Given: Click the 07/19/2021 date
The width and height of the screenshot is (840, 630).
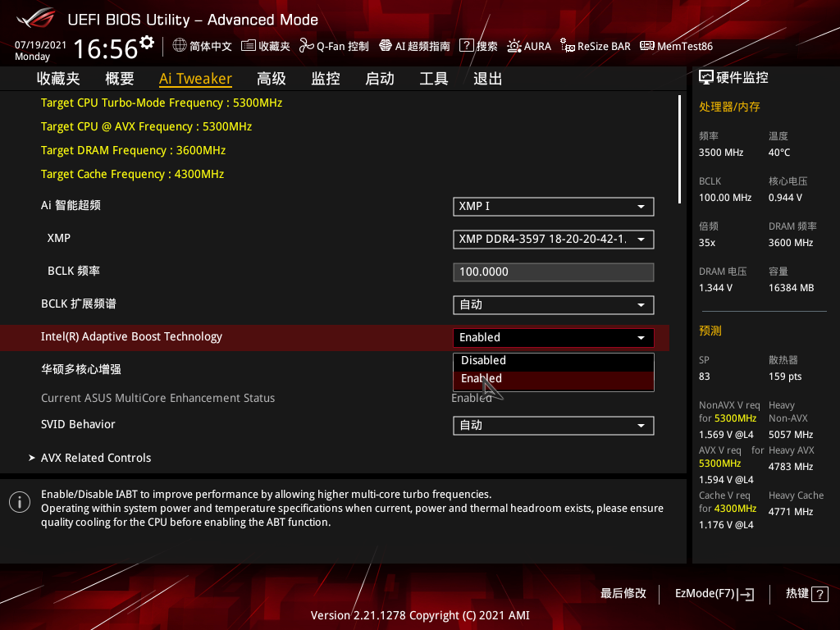Looking at the screenshot, I should pos(41,45).
